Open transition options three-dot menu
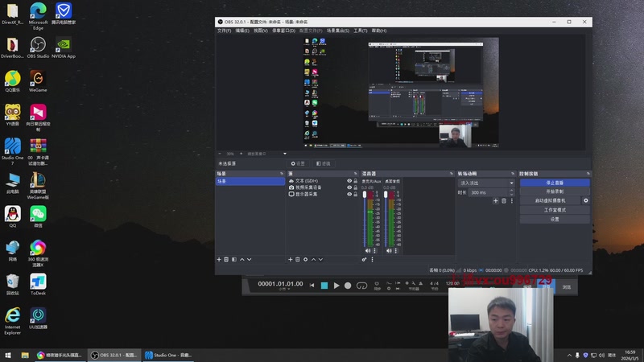 click(512, 200)
